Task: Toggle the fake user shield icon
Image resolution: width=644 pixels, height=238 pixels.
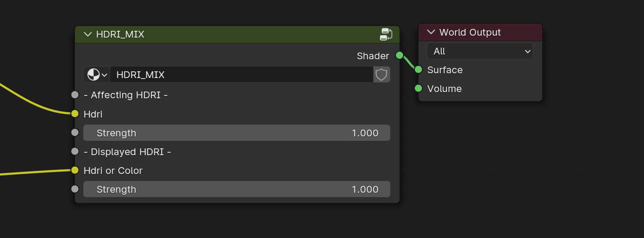Action: click(x=381, y=75)
